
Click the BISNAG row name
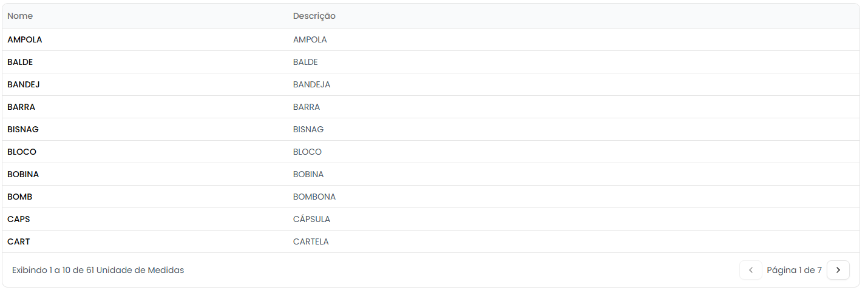[23, 129]
